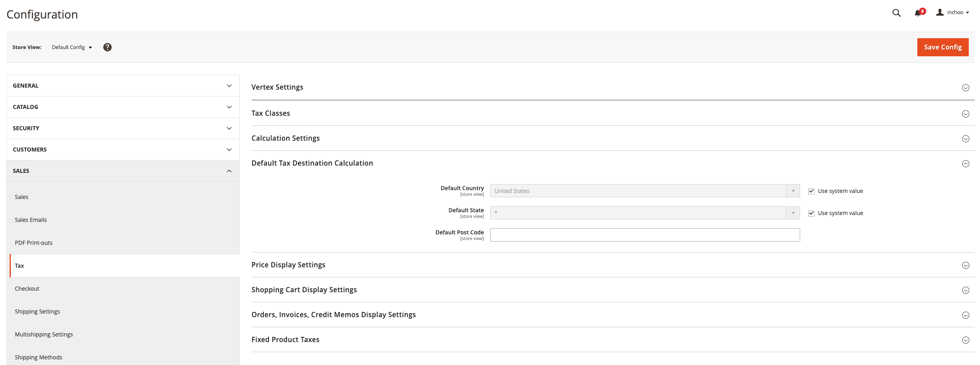The width and height of the screenshot is (980, 365).
Task: Click the Tax Classes section heading
Action: tap(271, 113)
